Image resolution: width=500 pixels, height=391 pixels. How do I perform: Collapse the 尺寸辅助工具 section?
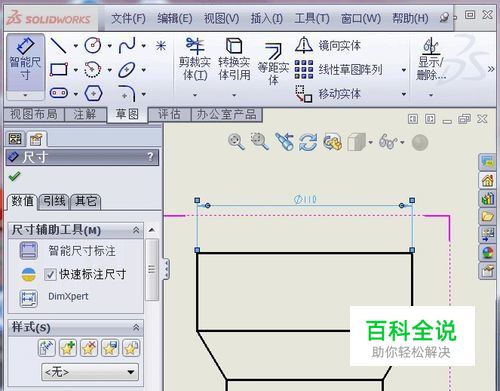[136, 230]
